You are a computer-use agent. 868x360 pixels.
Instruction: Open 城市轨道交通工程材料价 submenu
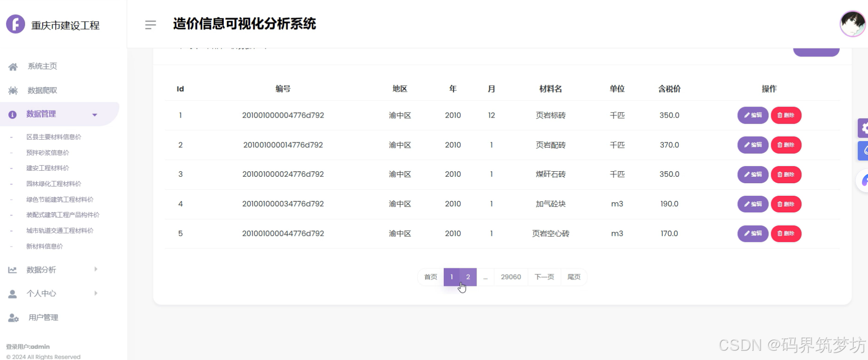coord(60,230)
